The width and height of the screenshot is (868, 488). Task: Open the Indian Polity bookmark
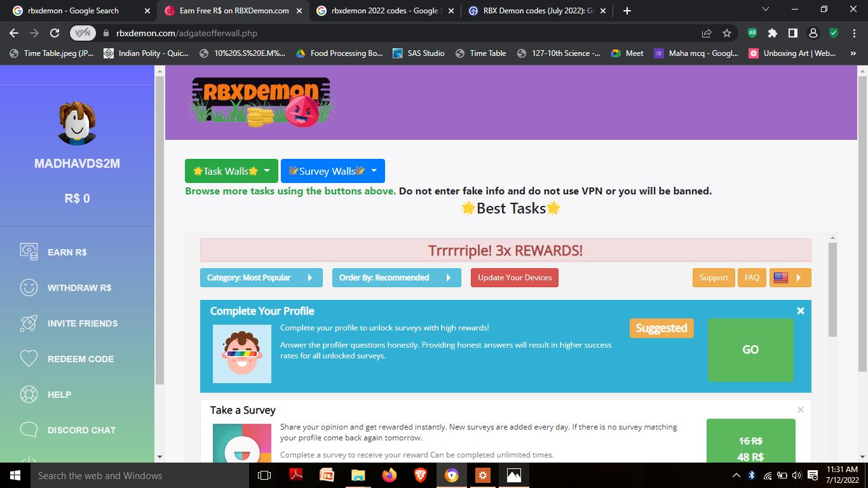[x=146, y=53]
